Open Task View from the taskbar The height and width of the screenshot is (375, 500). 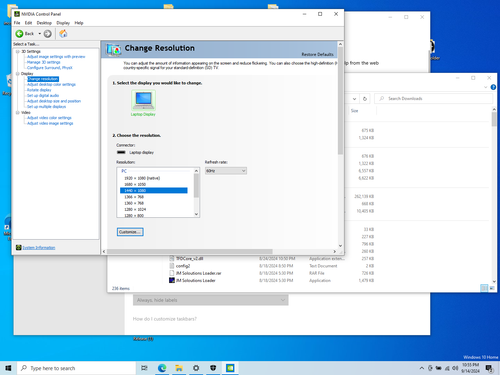click(x=144, y=368)
